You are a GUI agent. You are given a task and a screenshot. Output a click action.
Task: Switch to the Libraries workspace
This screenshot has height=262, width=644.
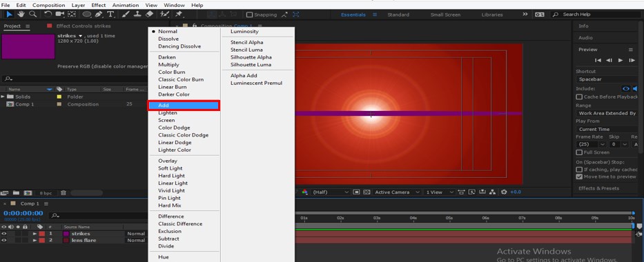[492, 14]
